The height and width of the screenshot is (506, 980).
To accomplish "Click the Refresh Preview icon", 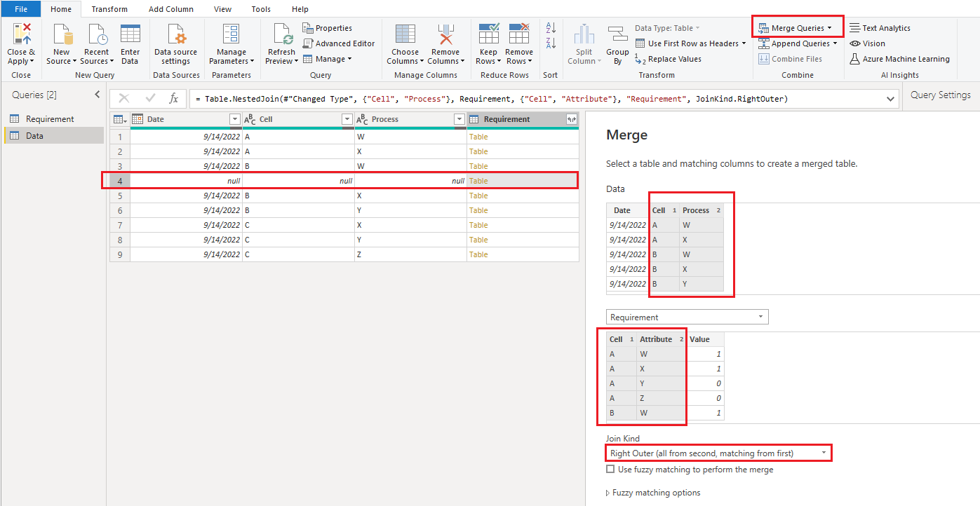I will [282, 35].
